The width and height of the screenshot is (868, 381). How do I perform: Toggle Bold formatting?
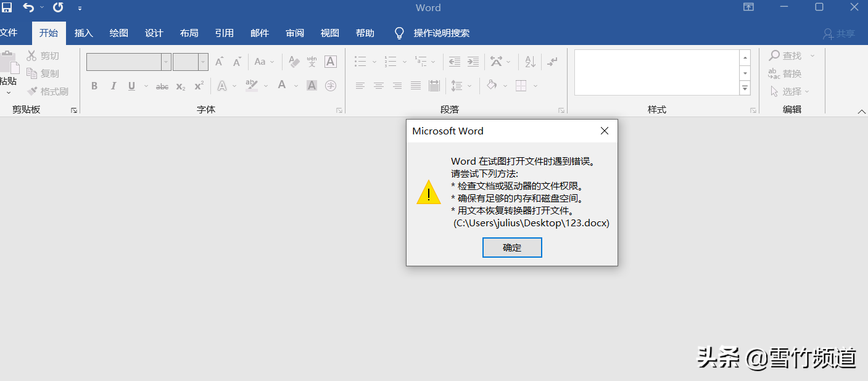tap(94, 86)
